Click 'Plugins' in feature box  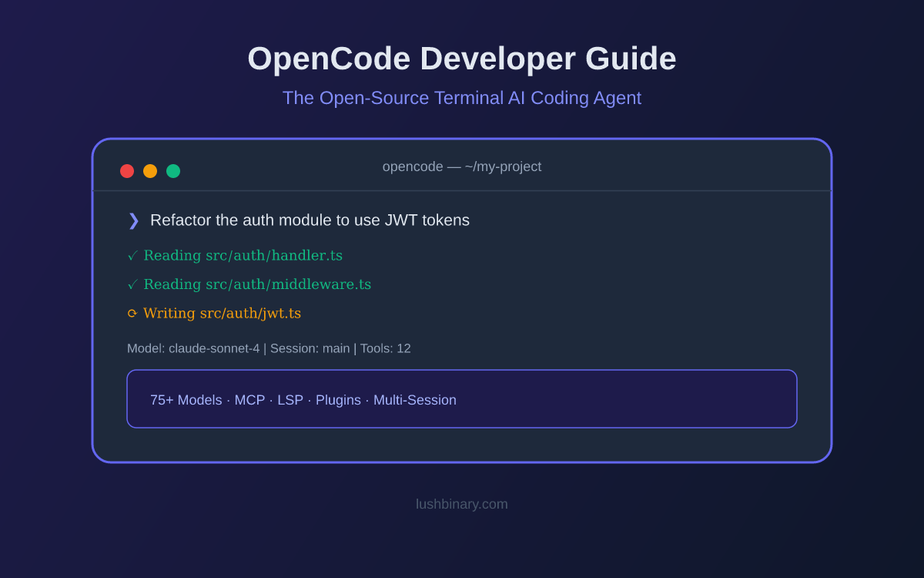pos(338,400)
